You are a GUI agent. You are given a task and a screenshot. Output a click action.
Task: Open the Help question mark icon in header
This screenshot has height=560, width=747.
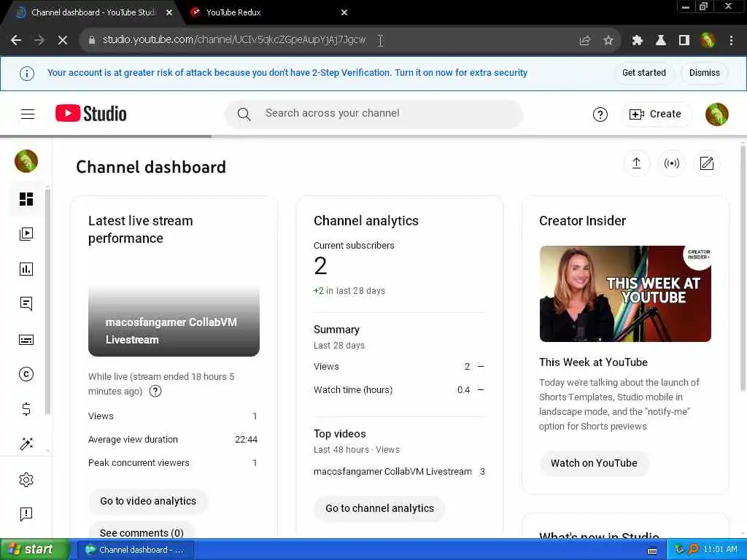click(600, 114)
